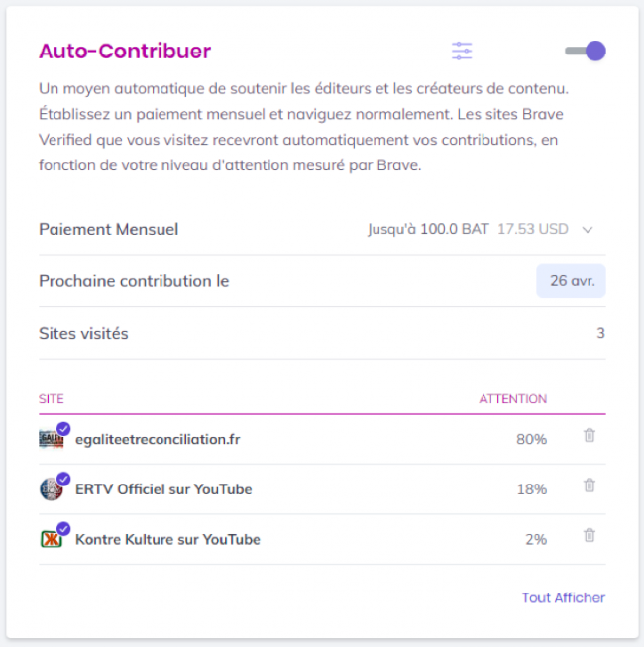
Task: Click egaliteetreconciliation.fr site favicon
Action: 51,440
